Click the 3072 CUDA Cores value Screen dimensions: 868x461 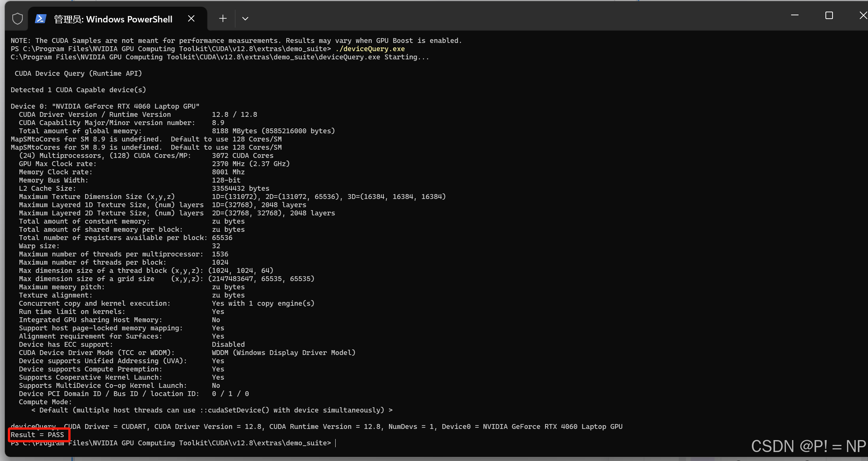point(242,156)
